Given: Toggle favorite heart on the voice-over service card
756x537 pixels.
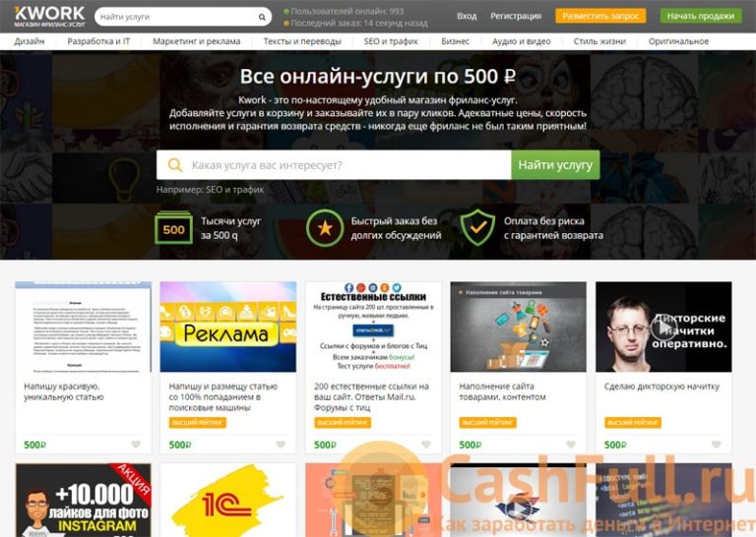Looking at the screenshot, I should pos(716,445).
